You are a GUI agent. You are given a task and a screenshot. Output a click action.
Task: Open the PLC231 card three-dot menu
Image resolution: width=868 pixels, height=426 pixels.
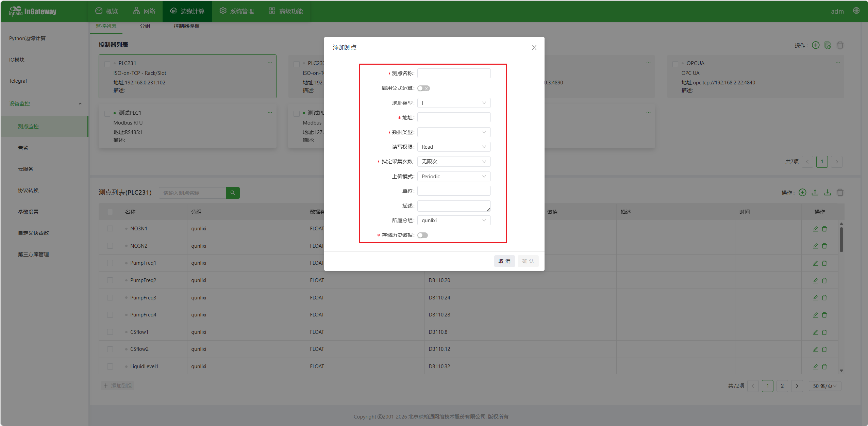point(270,63)
